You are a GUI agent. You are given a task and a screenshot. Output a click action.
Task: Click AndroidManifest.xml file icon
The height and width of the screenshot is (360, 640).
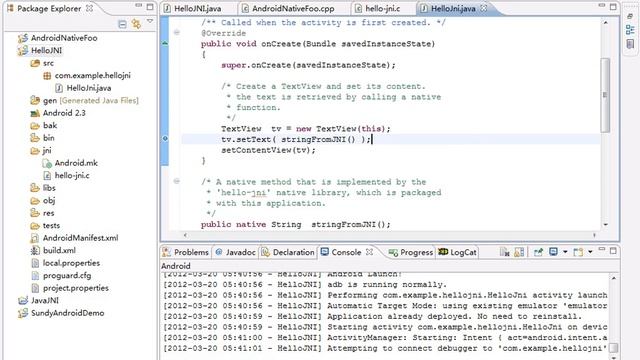pos(35,238)
